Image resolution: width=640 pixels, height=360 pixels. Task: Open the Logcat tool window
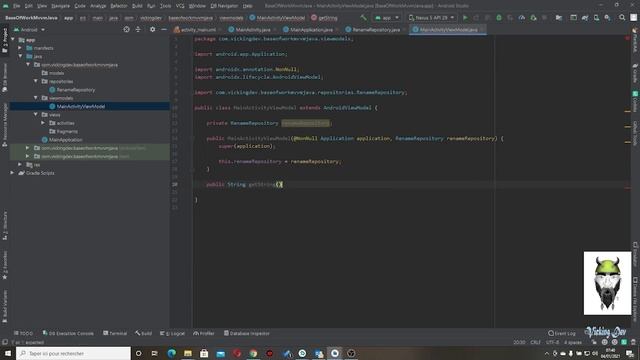pos(172,333)
